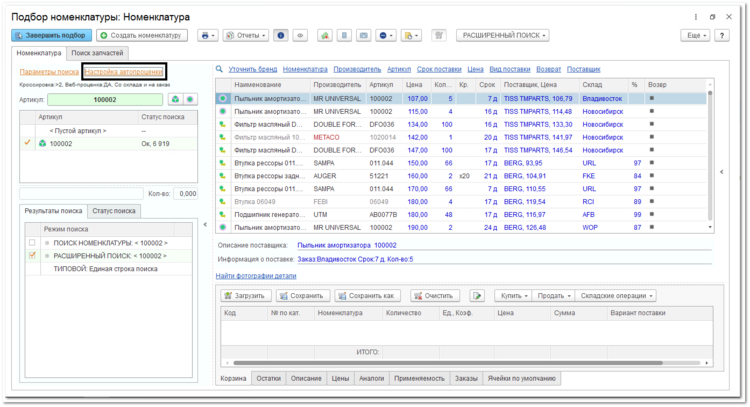Screen dimensions: 750x407
Task: Enable the ПОИСК НОМЕНКЛАТУРЫ checkbox
Action: (32, 242)
